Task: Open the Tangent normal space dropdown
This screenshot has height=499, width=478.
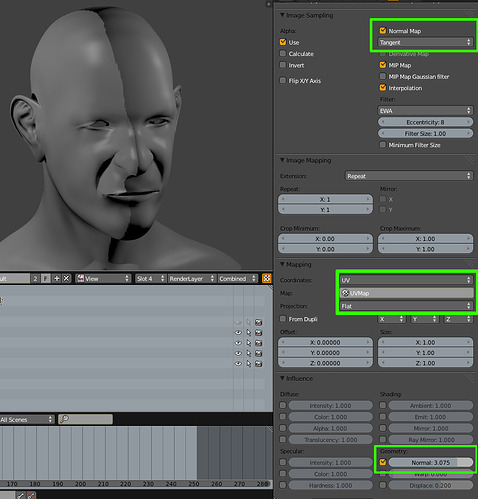Action: click(425, 42)
